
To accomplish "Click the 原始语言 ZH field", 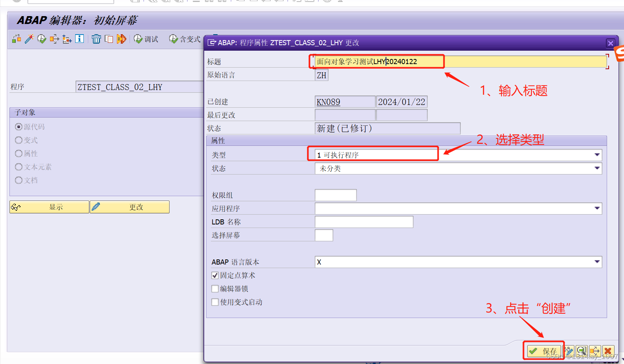I will 321,75.
